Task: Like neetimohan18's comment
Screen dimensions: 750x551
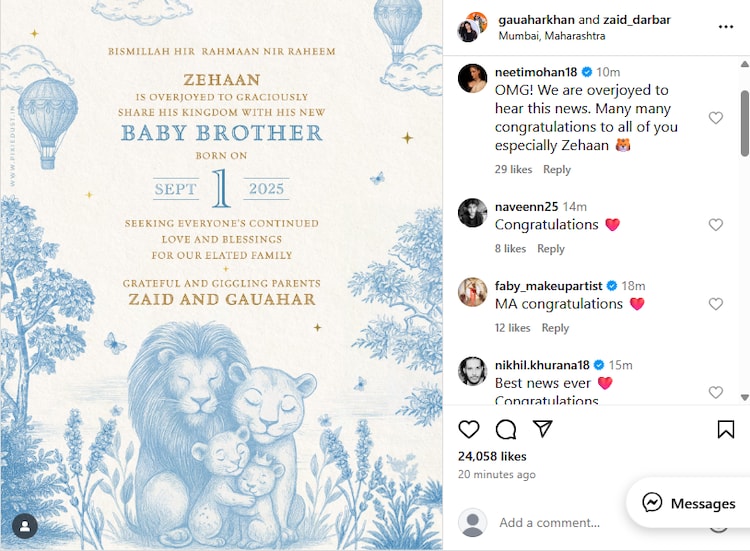Action: pos(716,118)
